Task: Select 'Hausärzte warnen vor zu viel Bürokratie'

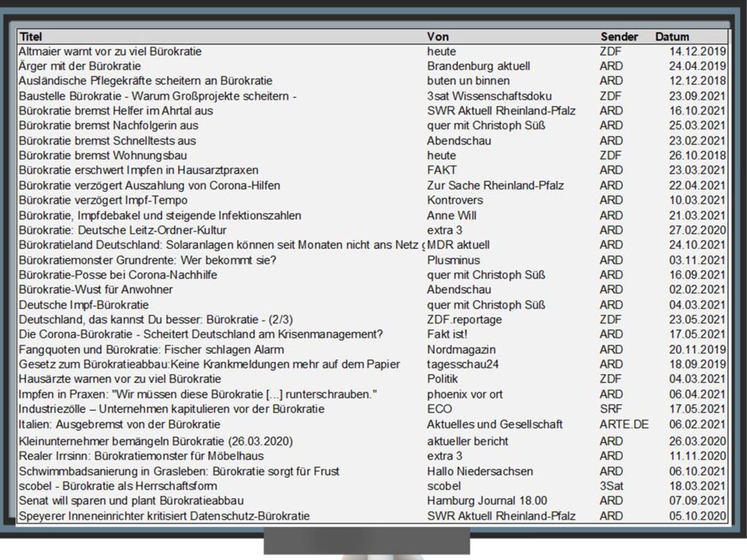Action: pyautogui.click(x=373, y=379)
